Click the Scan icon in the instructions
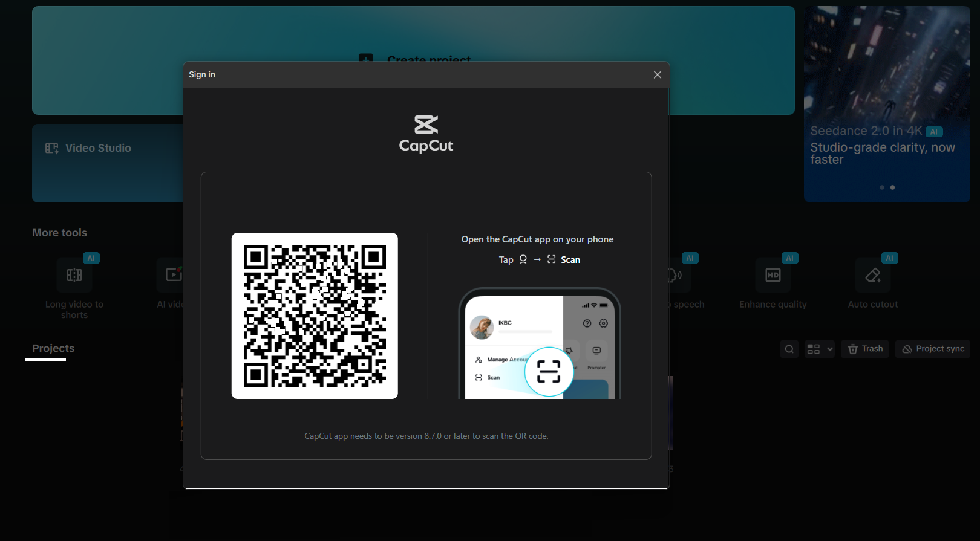Screen dimensions: 980x541 point(551,259)
